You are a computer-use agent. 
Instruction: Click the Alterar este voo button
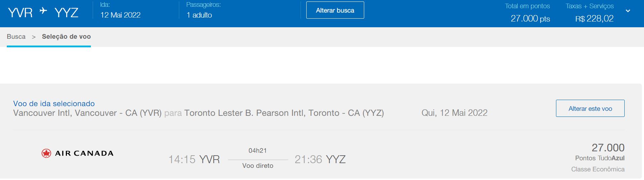590,108
